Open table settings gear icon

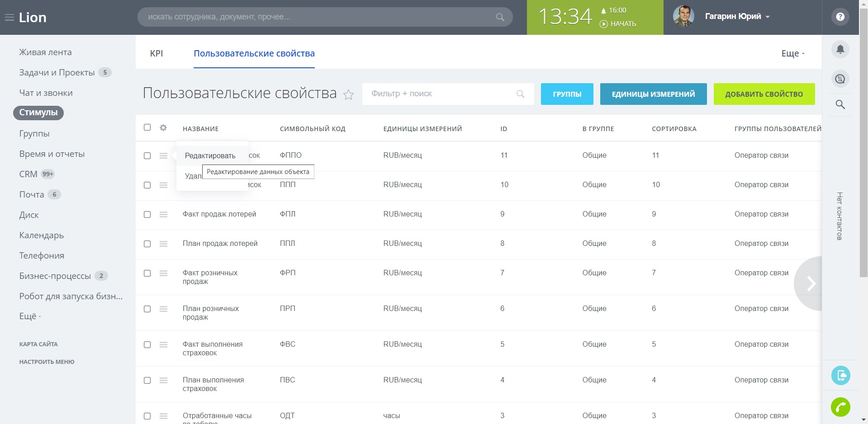pos(163,128)
